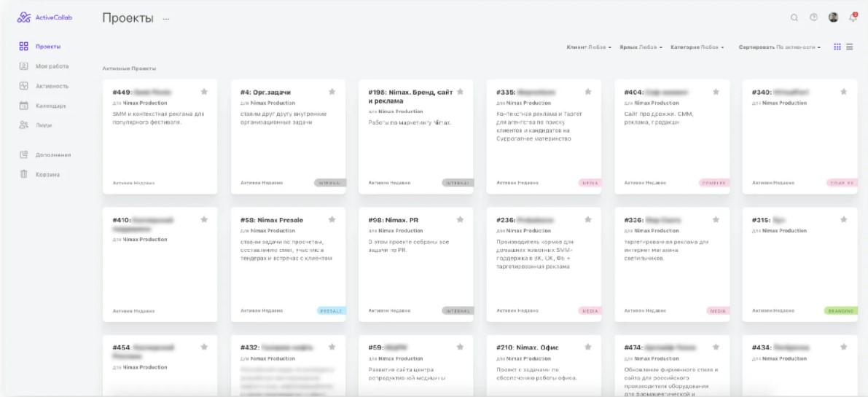
Task: Expand the Категория filter dropdown
Action: point(697,47)
